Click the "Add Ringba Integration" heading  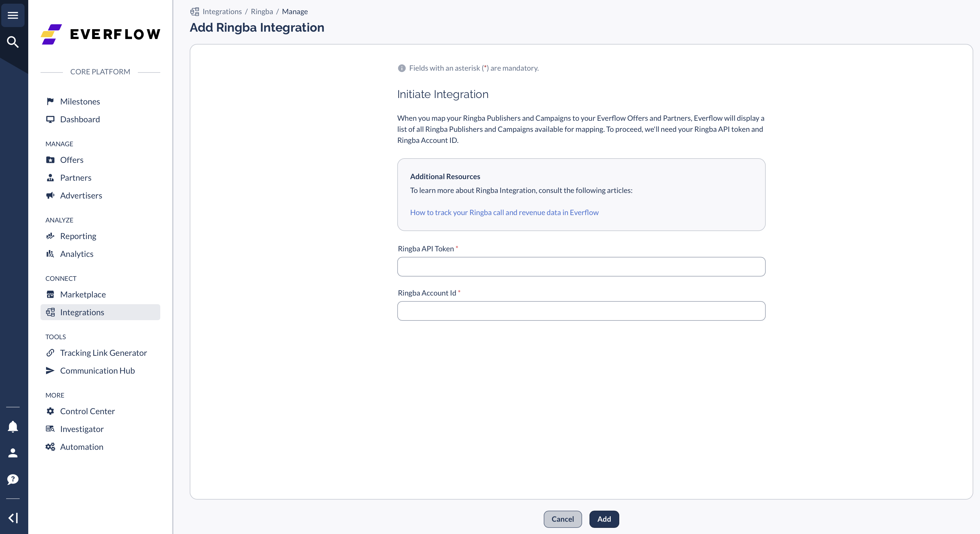[257, 27]
